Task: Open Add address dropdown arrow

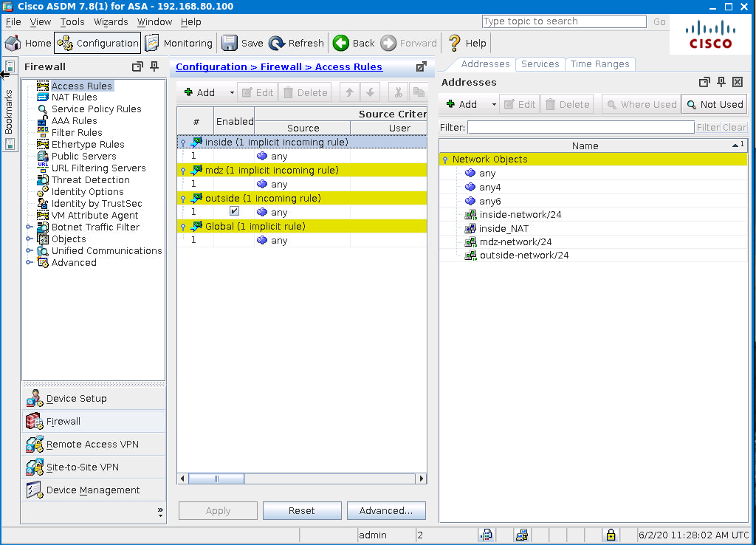Action: click(x=494, y=105)
